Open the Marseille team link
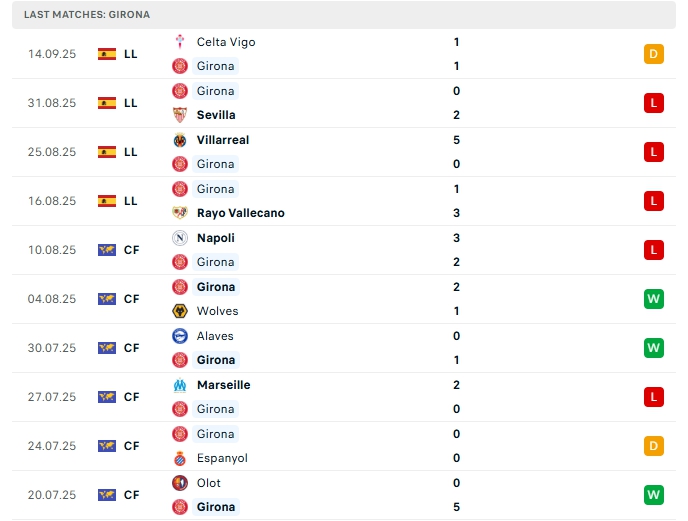The image size is (688, 521). click(x=224, y=385)
